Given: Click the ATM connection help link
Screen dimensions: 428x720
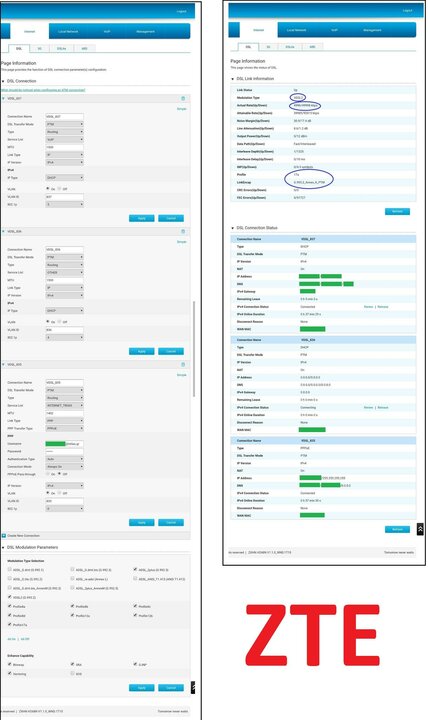Looking at the screenshot, I should [x=43, y=90].
